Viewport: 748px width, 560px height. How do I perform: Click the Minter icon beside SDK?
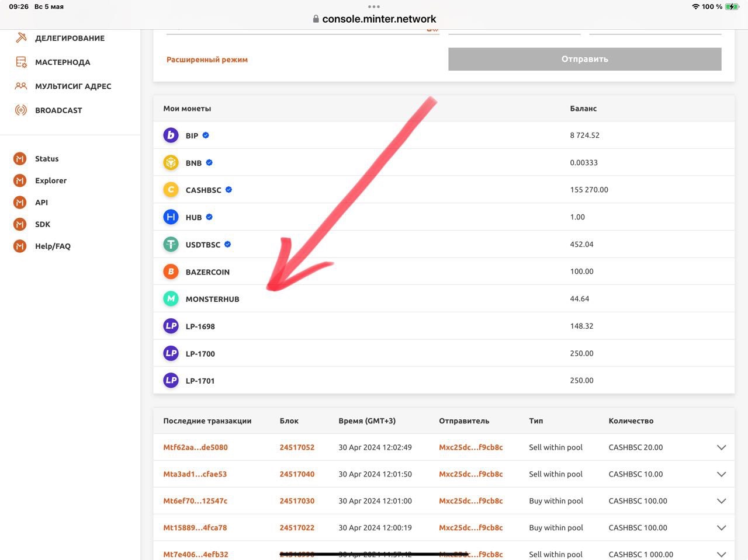click(x=20, y=224)
